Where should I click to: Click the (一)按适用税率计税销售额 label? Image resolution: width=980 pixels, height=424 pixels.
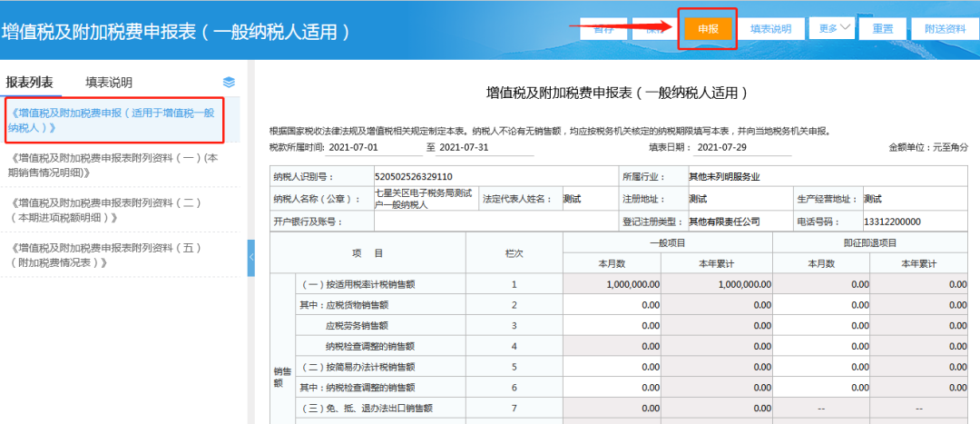(358, 284)
